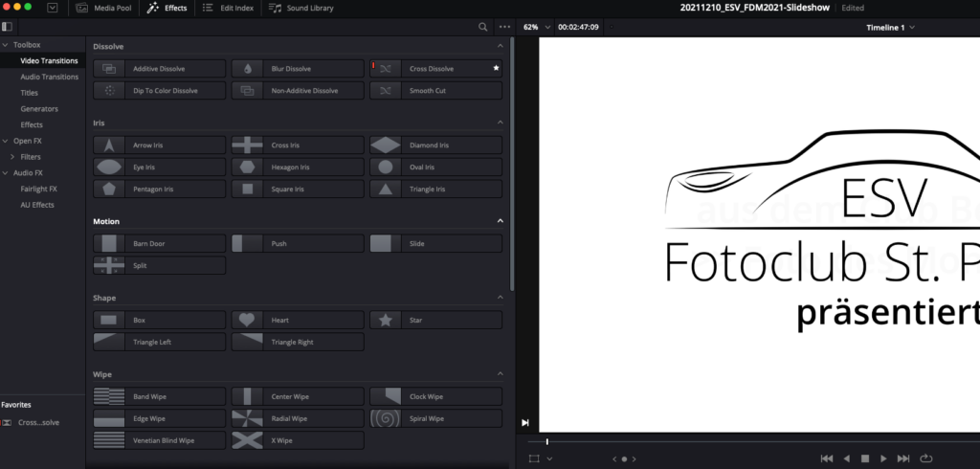980x469 pixels.
Task: Select the Split transition
Action: 160,265
